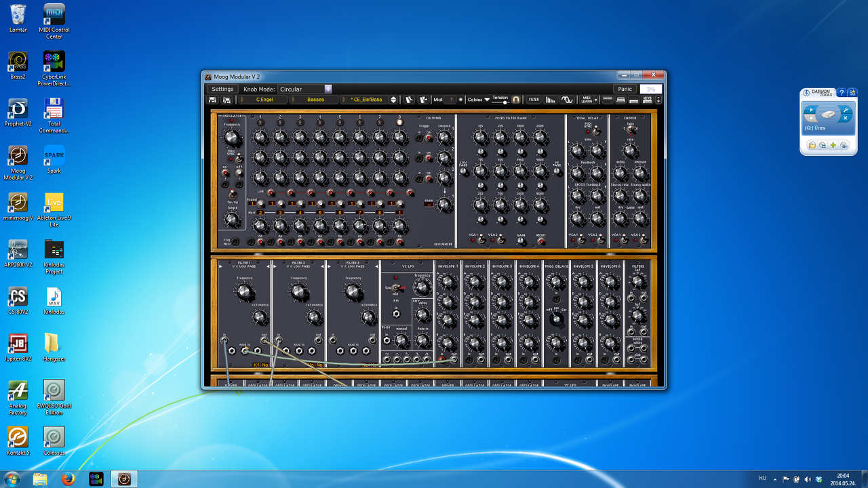This screenshot has height=488, width=868.
Task: Click the sequencer oscillator frequency knob
Action: tap(233, 137)
